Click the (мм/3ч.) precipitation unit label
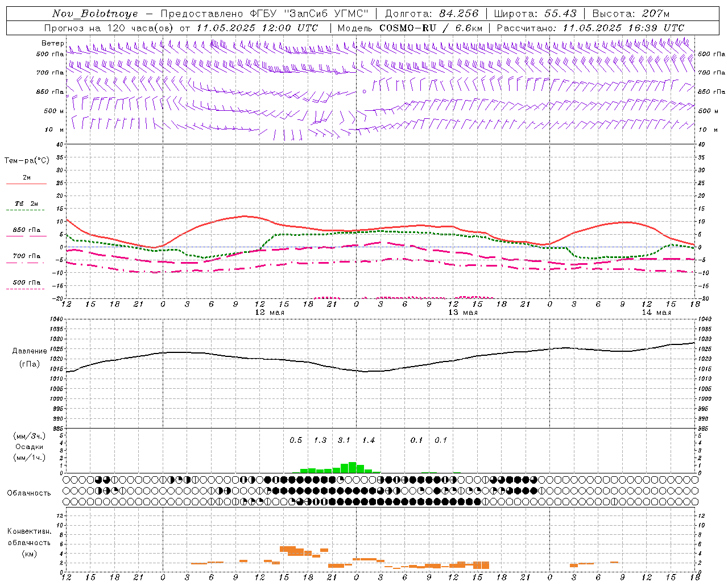This screenshot has height=582, width=728. [30, 436]
